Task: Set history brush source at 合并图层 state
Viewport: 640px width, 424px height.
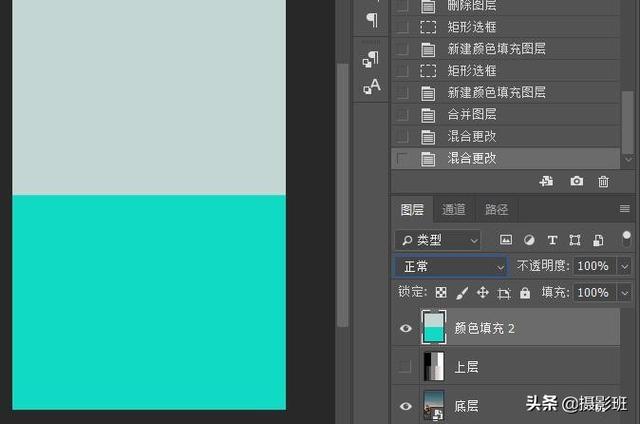Action: click(x=402, y=115)
